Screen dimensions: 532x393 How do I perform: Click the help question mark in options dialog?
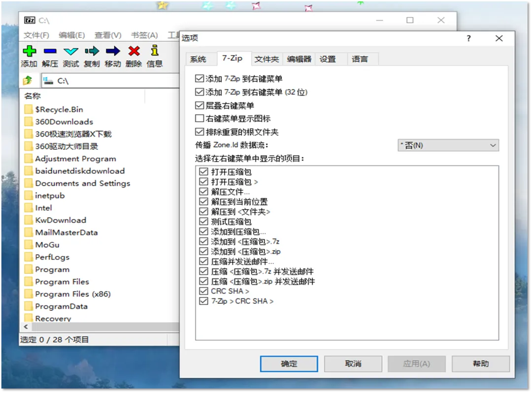[x=468, y=38]
